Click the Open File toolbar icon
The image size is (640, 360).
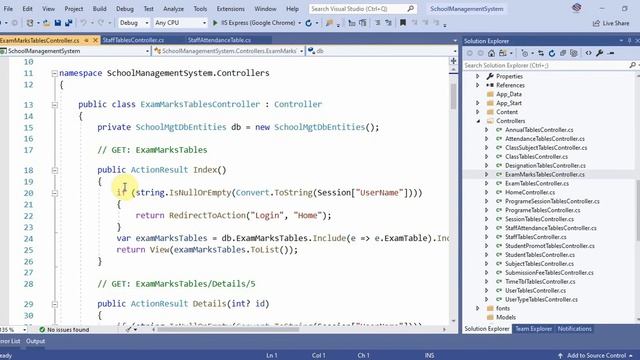(x=47, y=23)
